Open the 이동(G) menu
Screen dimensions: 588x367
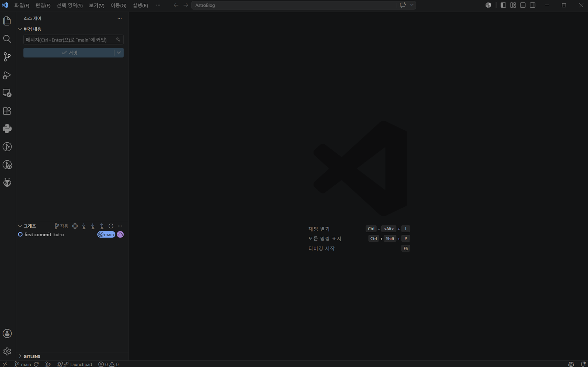coord(118,5)
